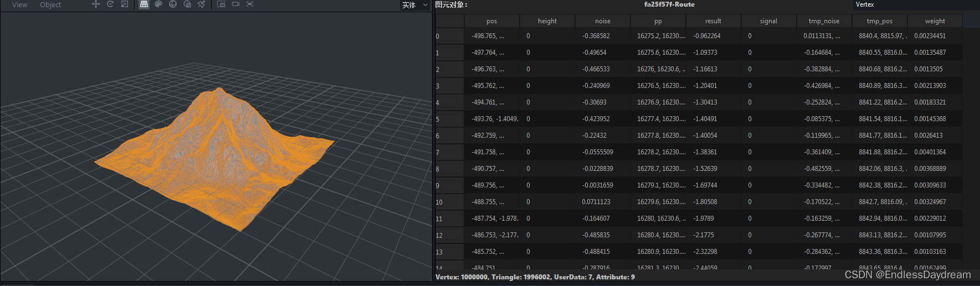
Task: Open the color palette shading icon
Action: [158, 4]
